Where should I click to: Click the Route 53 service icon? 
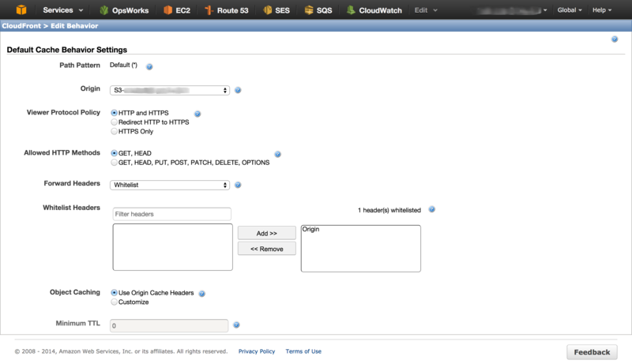(x=209, y=10)
